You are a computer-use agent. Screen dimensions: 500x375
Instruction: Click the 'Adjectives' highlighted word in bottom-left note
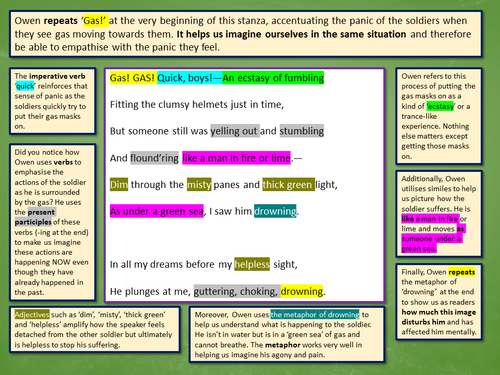coord(32,314)
